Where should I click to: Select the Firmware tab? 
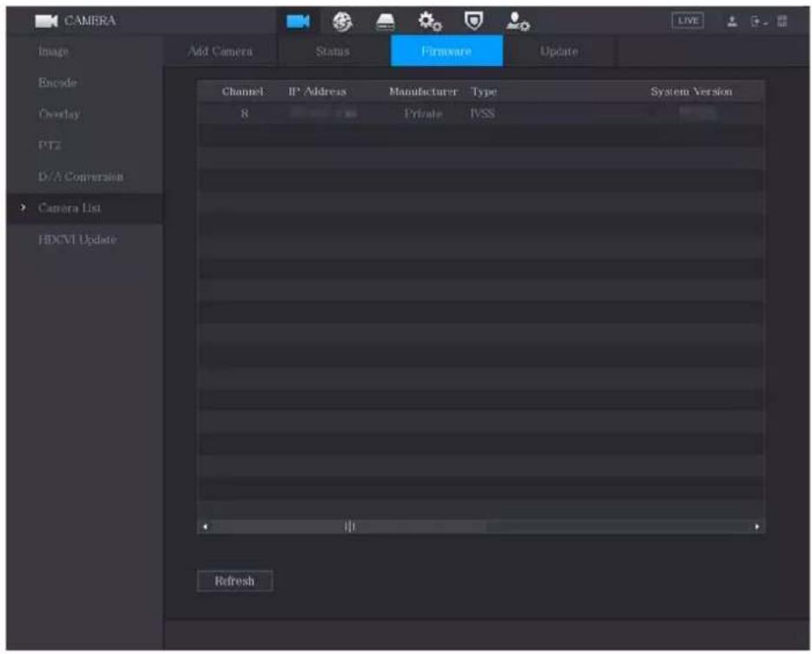[x=446, y=51]
